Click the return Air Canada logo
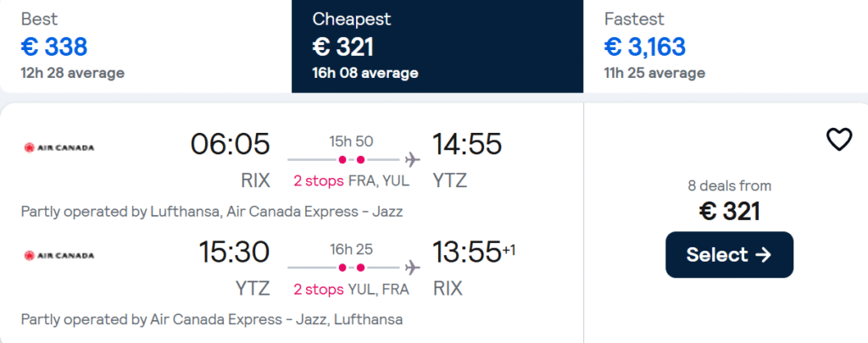Screen dimensions: 868x343 coord(59,255)
